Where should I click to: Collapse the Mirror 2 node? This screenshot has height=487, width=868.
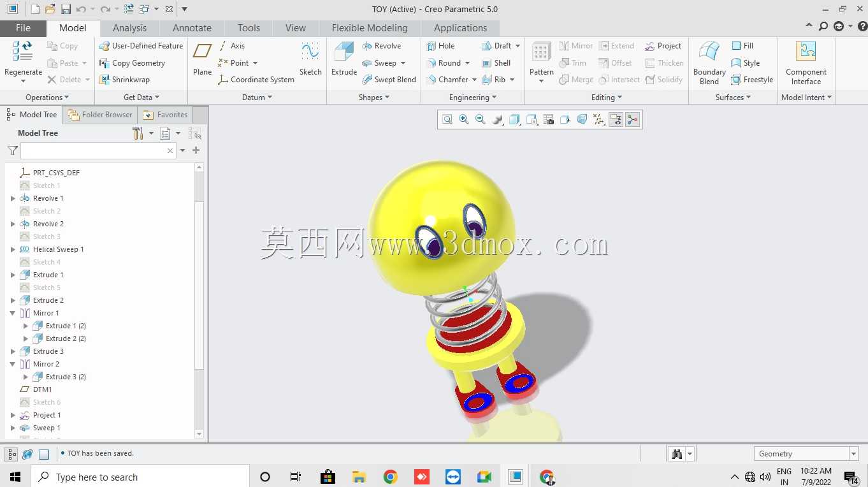click(13, 364)
